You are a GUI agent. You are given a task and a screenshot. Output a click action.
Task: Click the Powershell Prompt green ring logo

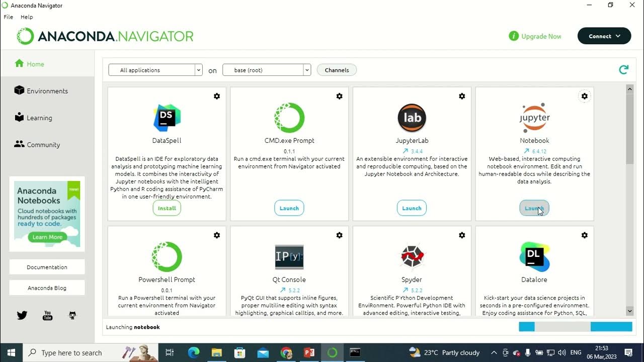click(x=167, y=256)
